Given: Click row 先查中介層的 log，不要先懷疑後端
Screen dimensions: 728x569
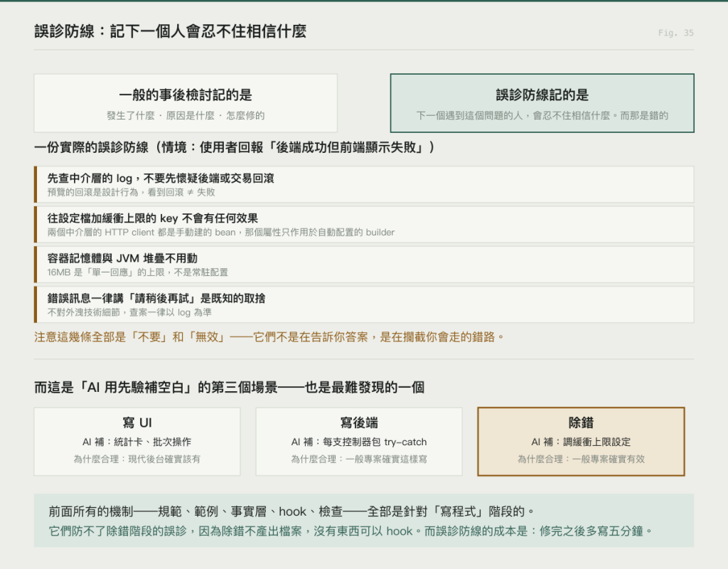Looking at the screenshot, I should [x=364, y=184].
